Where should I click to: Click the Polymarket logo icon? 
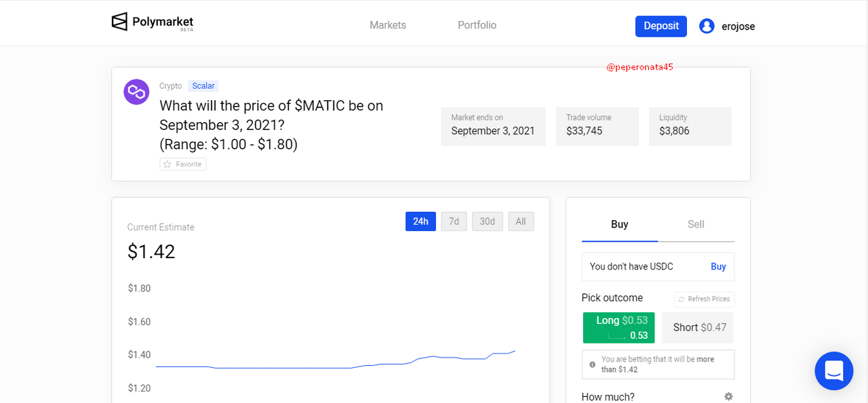(119, 22)
